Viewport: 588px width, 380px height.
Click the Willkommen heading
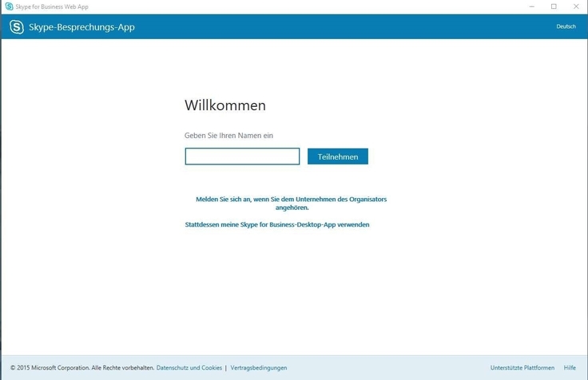(225, 105)
